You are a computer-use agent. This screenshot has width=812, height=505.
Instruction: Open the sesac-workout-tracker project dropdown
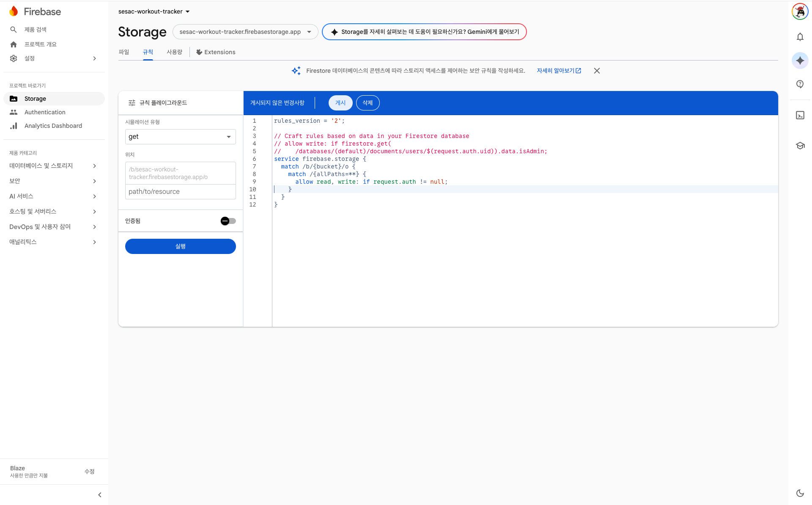pos(154,11)
